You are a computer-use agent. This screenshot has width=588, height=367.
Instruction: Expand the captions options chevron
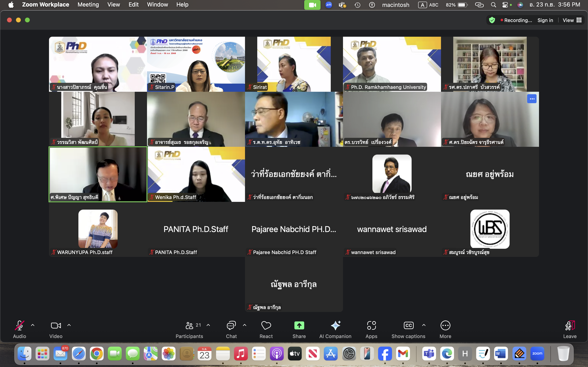point(424,325)
